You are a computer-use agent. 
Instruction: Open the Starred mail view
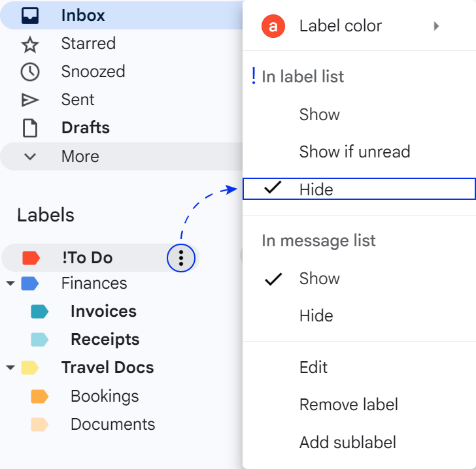tap(88, 43)
